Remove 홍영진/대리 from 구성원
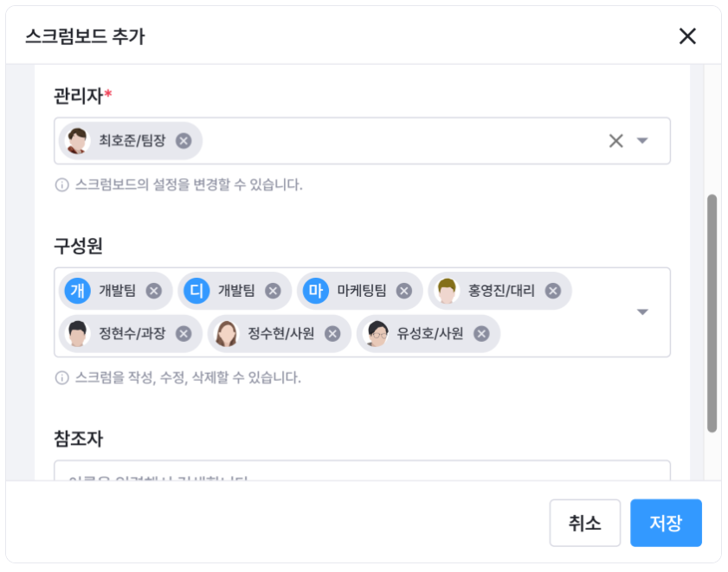728x572 pixels. [x=553, y=291]
